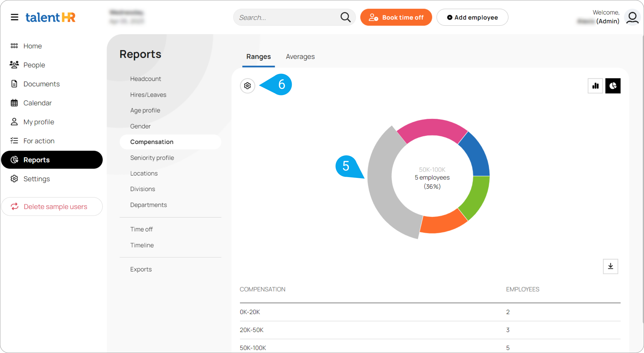Click the talentHR logo
Image resolution: width=644 pixels, height=353 pixels.
click(x=51, y=17)
